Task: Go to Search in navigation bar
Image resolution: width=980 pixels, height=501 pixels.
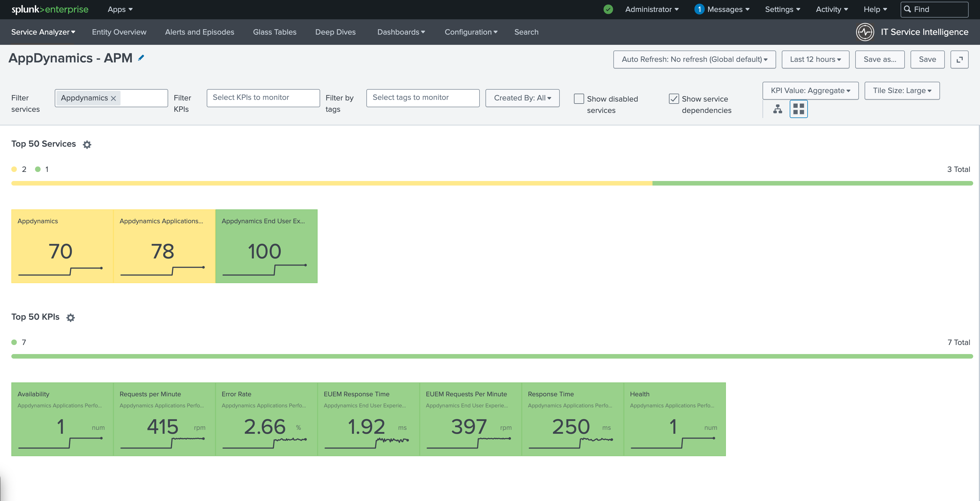Action: 526,32
